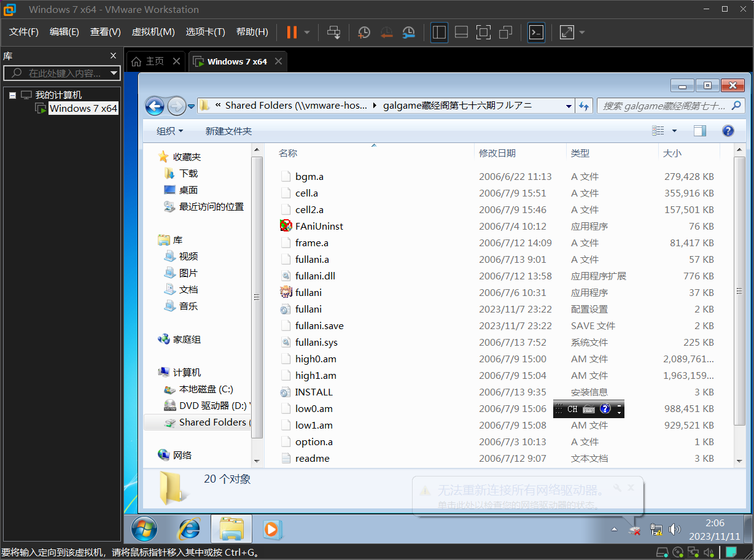Take a VM snapshot using the clock icon
This screenshot has width=754, height=560.
364,32
